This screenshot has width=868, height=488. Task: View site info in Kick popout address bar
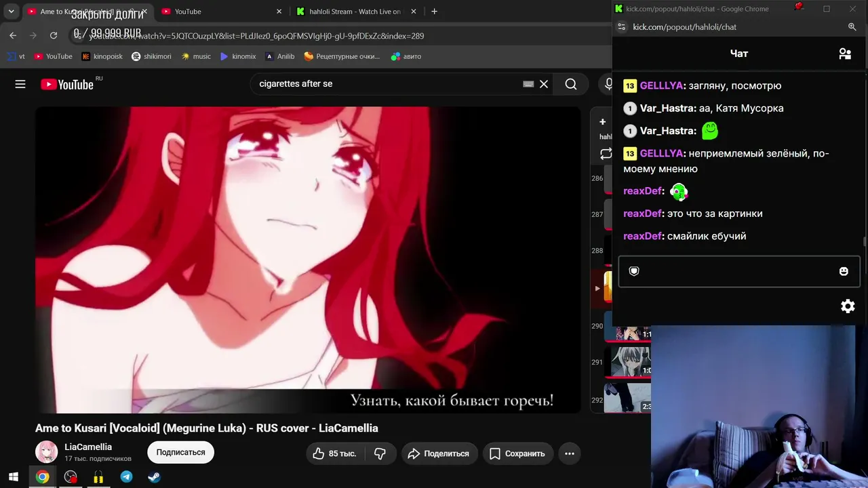pos(621,27)
